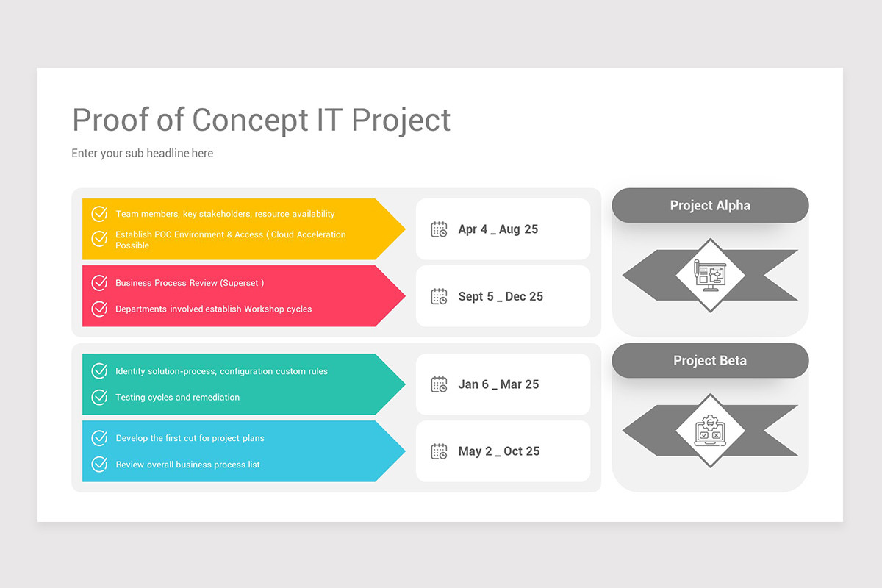Click the Proof of Concept IT Project title
The width and height of the screenshot is (882, 588).
tap(261, 120)
